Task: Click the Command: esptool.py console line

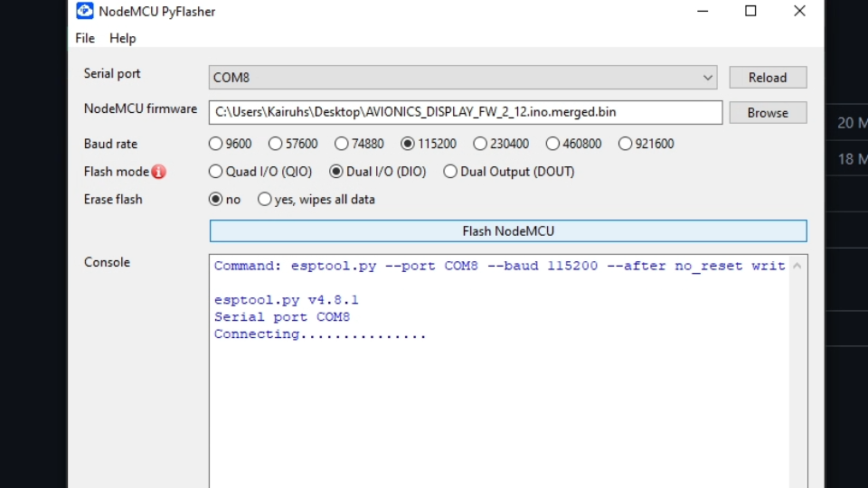Action: [x=499, y=266]
